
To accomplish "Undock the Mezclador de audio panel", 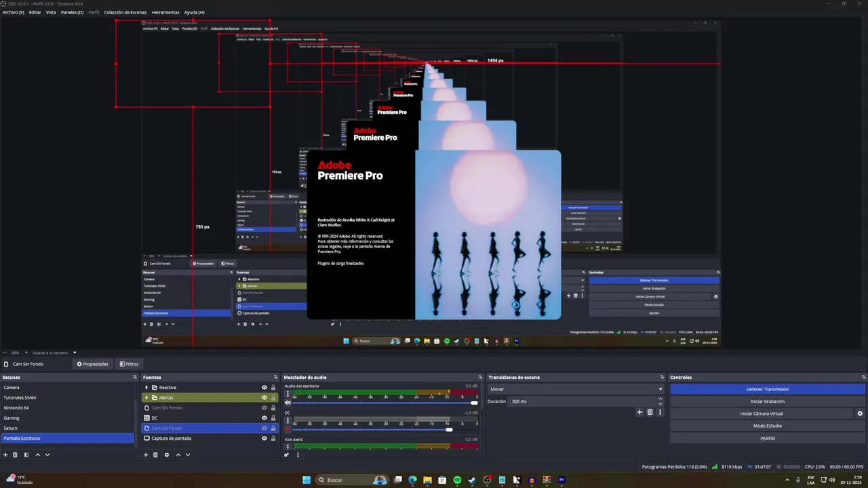I will click(481, 378).
